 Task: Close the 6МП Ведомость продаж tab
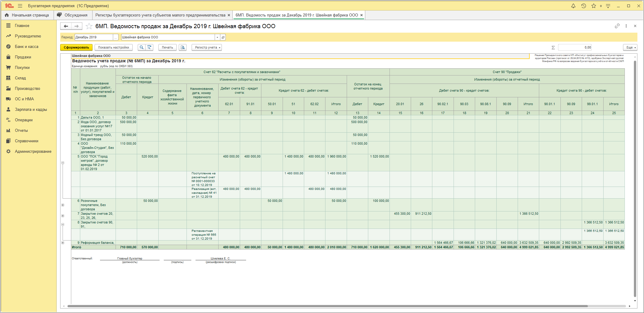[x=361, y=15]
